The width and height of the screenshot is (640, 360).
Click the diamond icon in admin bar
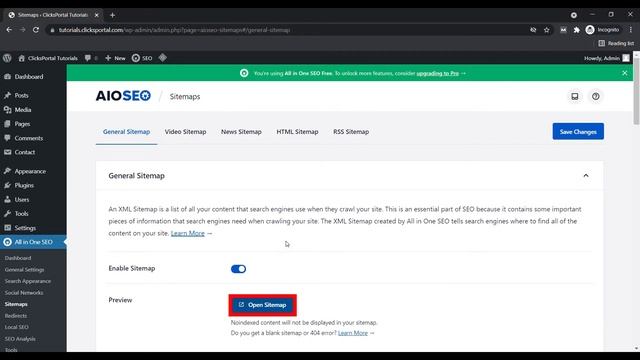coord(162,58)
